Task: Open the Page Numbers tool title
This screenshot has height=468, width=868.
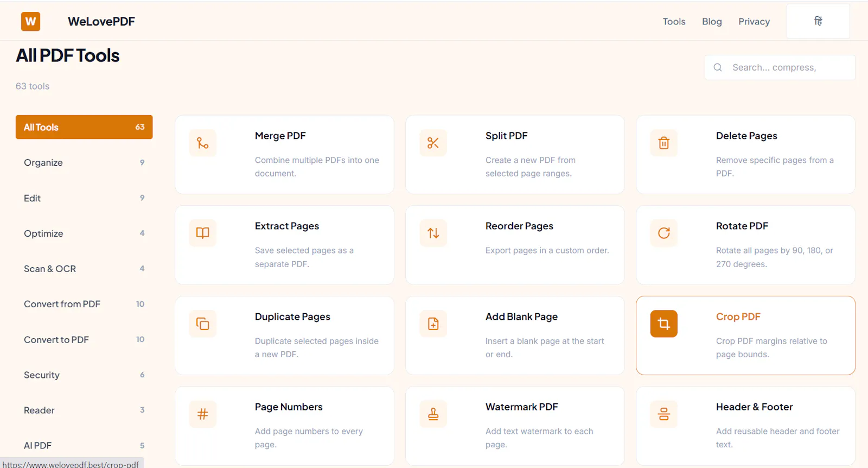Action: [x=289, y=407]
